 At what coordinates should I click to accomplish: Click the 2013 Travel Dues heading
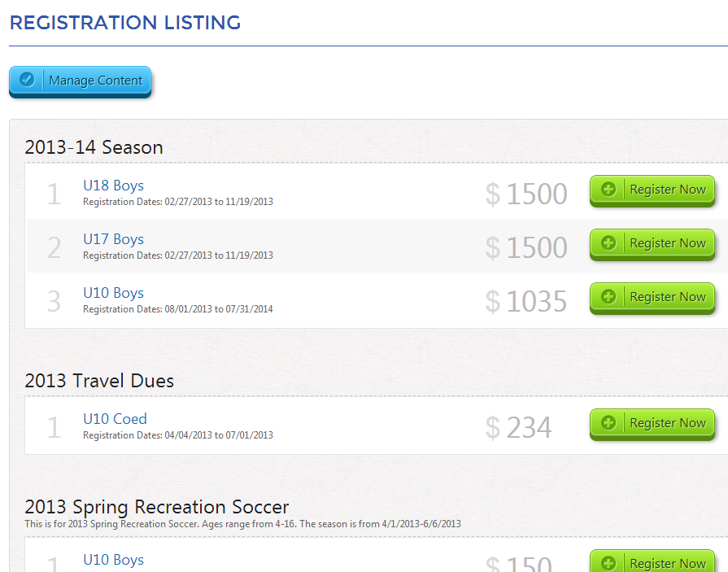(x=99, y=381)
